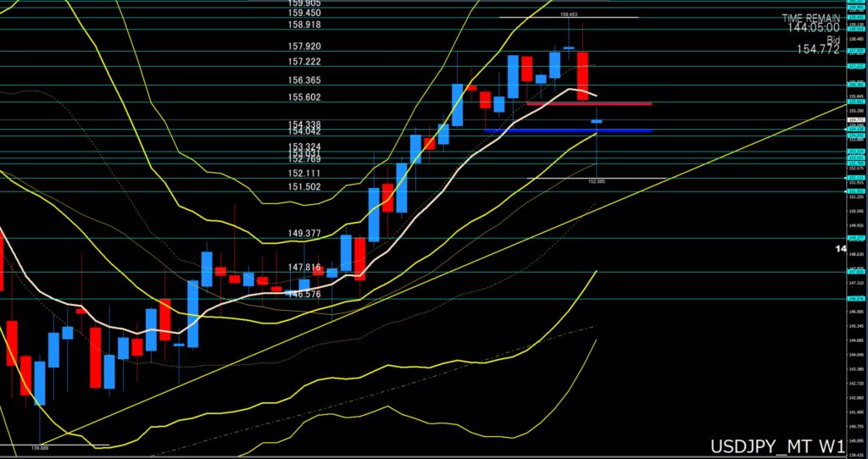Select the 149.377 horizontal level label
Image resolution: width=868 pixels, height=459 pixels.
[x=303, y=233]
